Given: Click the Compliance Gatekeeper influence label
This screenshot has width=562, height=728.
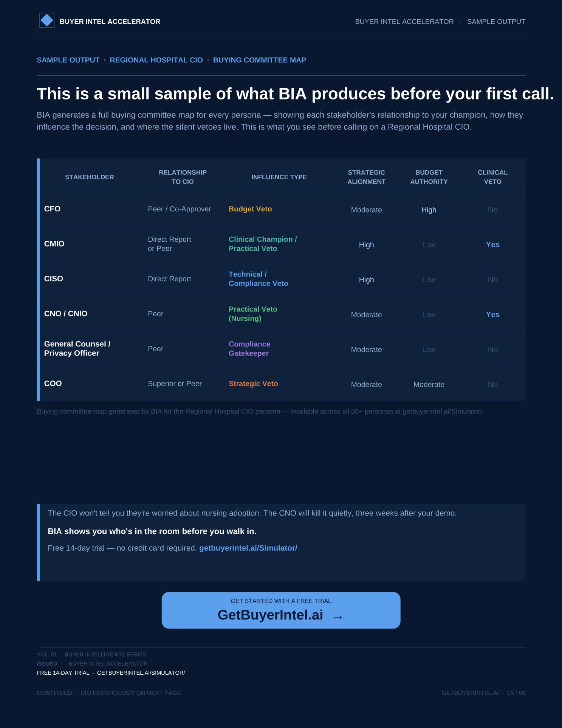Looking at the screenshot, I should [249, 349].
